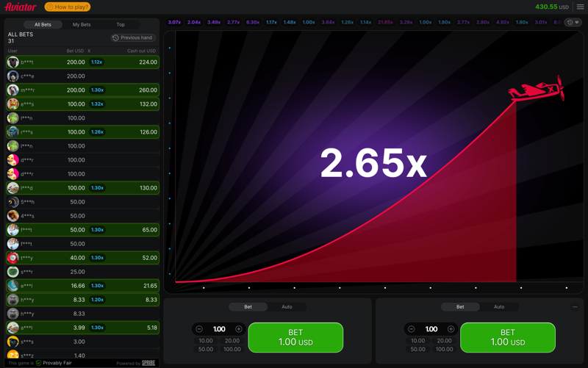Decrease bet amount in right bet panel
The width and height of the screenshot is (588, 368).
coord(412,329)
